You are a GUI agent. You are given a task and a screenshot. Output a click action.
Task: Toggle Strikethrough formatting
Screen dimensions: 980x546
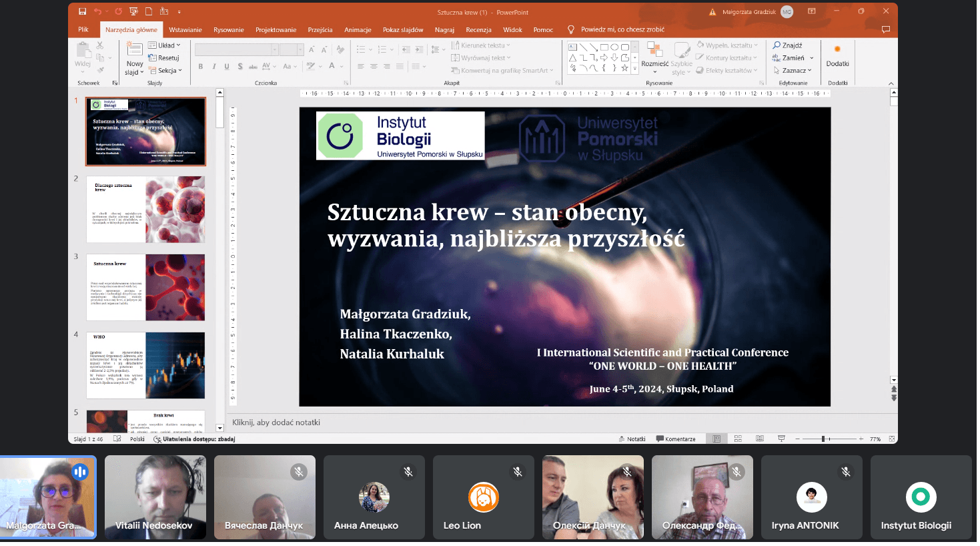coord(253,67)
